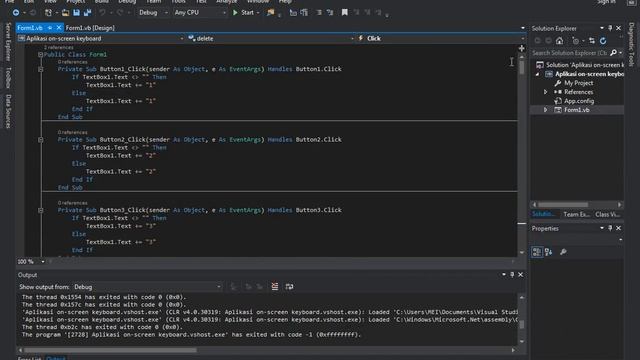Expand the Form1.vb tree node

(546, 110)
